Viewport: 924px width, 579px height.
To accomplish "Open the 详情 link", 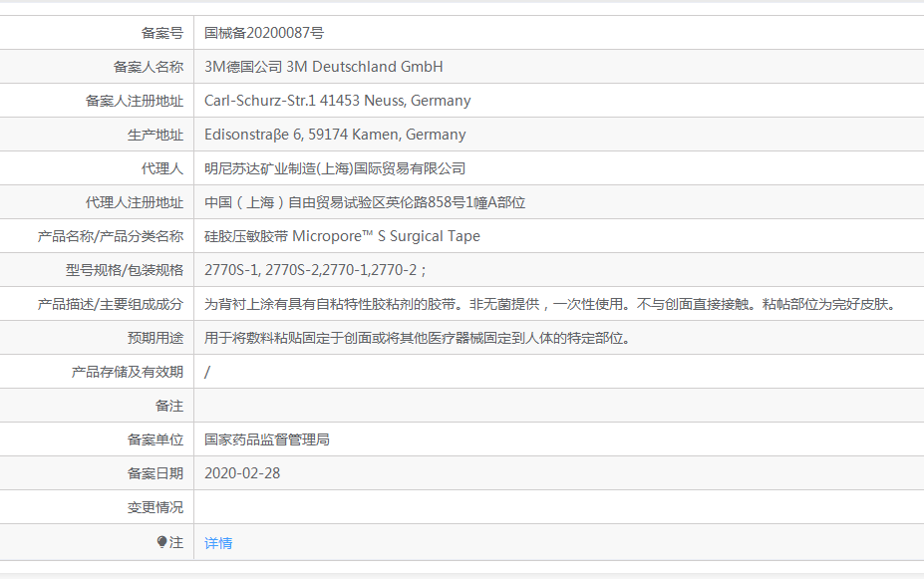I will [218, 543].
